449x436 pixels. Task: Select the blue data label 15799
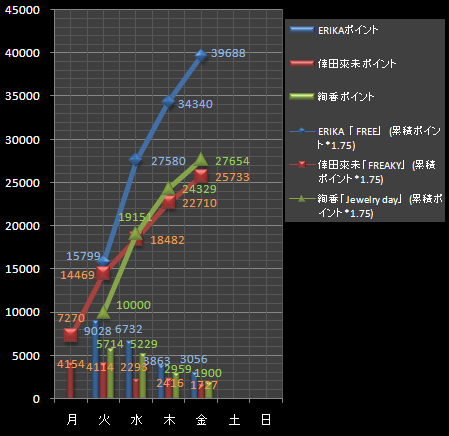pos(83,256)
